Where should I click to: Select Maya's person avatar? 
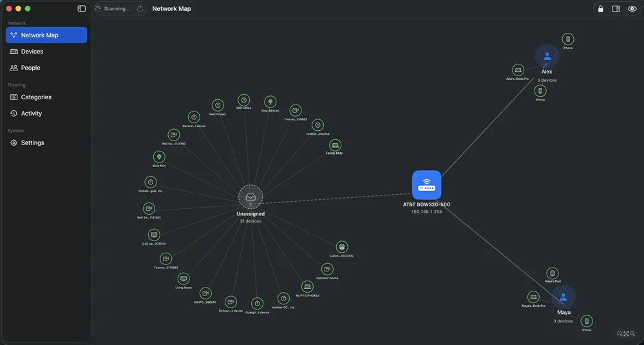[x=563, y=297]
